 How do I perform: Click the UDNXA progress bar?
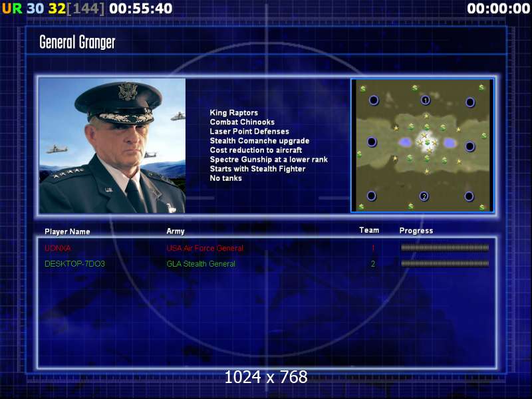click(x=445, y=247)
